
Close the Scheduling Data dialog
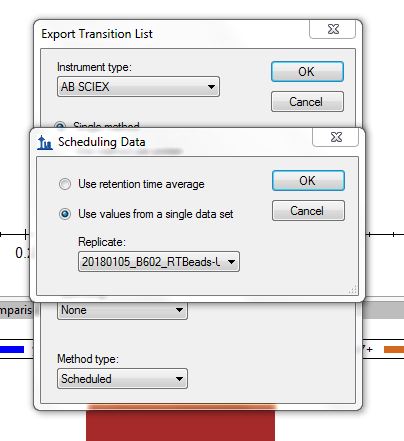pyautogui.click(x=336, y=137)
